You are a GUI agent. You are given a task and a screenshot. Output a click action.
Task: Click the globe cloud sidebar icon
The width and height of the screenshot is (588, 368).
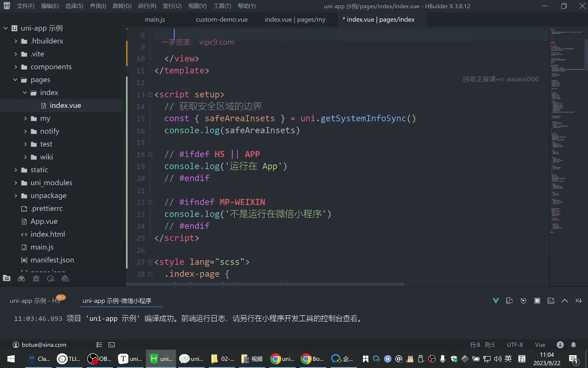(65, 278)
